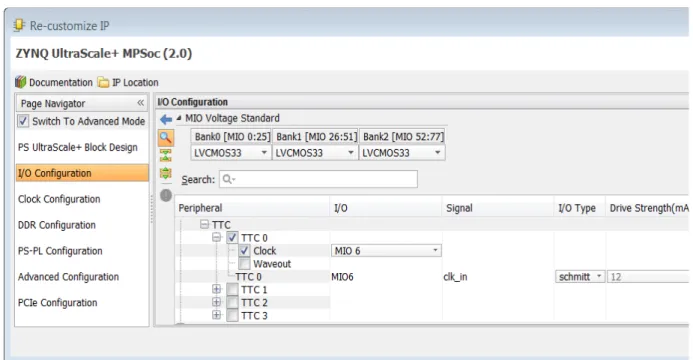Click the blue back arrow icon
The width and height of the screenshot is (693, 360).
(x=166, y=119)
